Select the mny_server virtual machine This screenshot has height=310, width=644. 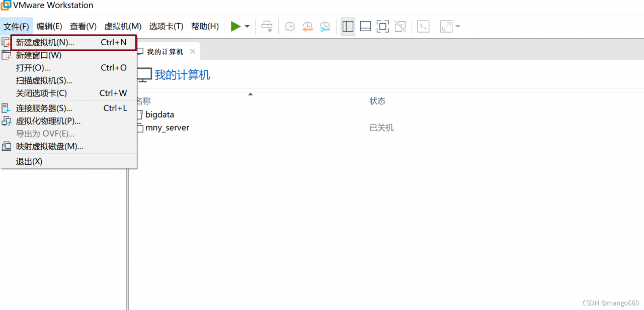pos(168,127)
